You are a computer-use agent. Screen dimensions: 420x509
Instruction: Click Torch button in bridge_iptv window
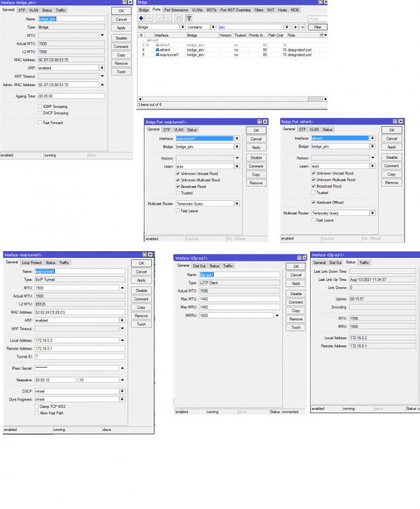(121, 71)
